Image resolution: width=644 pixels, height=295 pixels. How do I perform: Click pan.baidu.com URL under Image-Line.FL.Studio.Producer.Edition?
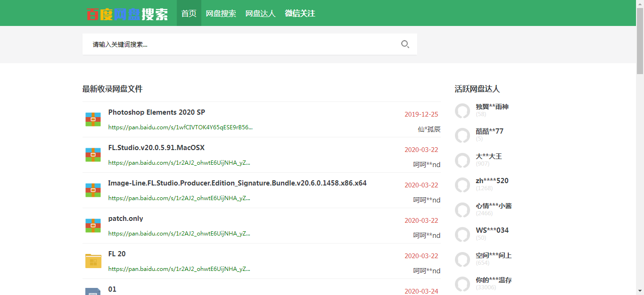(x=179, y=198)
